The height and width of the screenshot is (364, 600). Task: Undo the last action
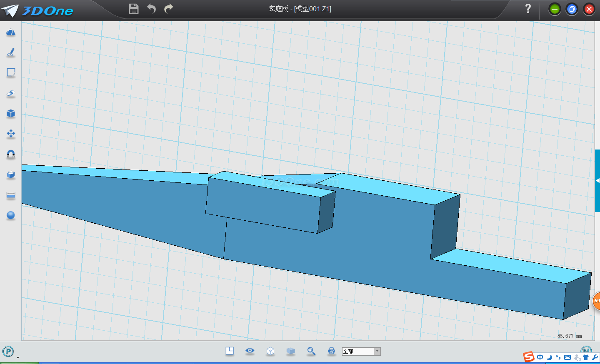pos(151,9)
